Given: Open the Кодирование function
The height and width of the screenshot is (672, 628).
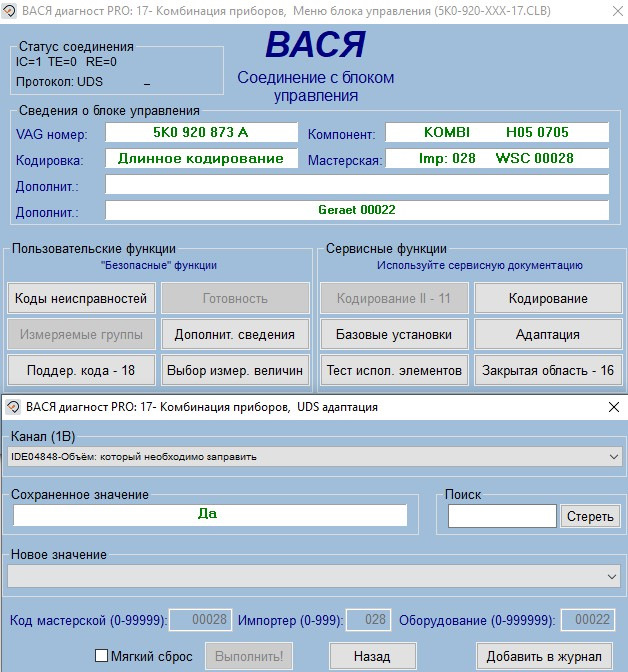Looking at the screenshot, I should click(x=548, y=298).
